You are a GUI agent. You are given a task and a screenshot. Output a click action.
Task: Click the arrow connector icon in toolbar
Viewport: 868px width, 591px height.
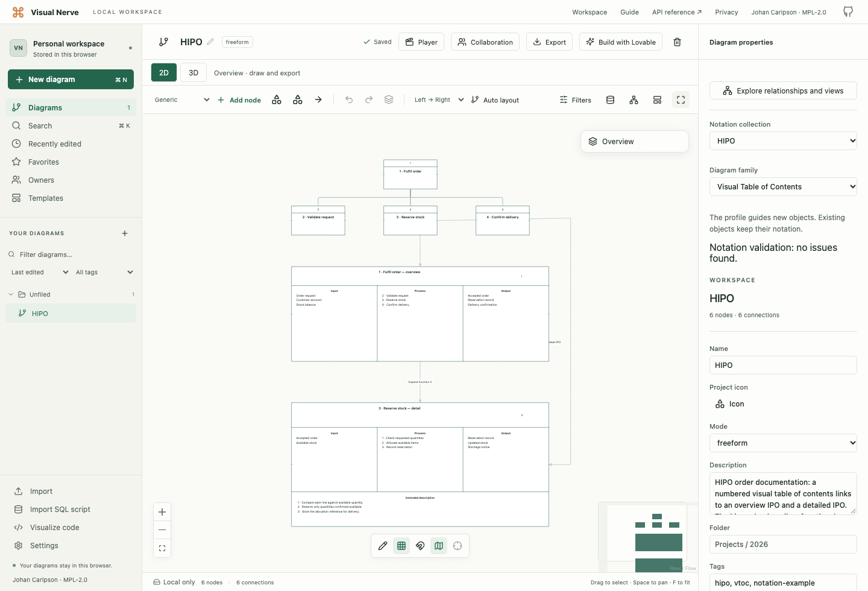pos(318,100)
